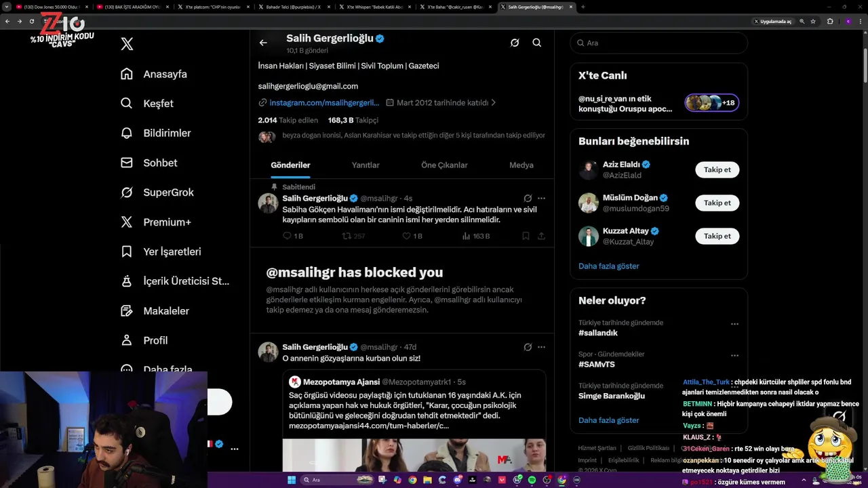Go to Anasayfa in the sidebar
Viewport: 868px width, 488px height.
[153, 74]
